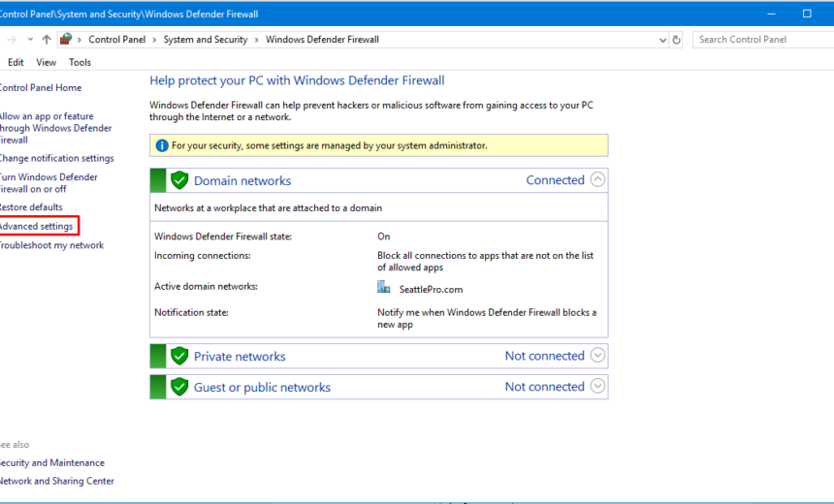The image size is (834, 504).
Task: Select Windows Defender Firewall breadcrumb
Action: [x=322, y=40]
